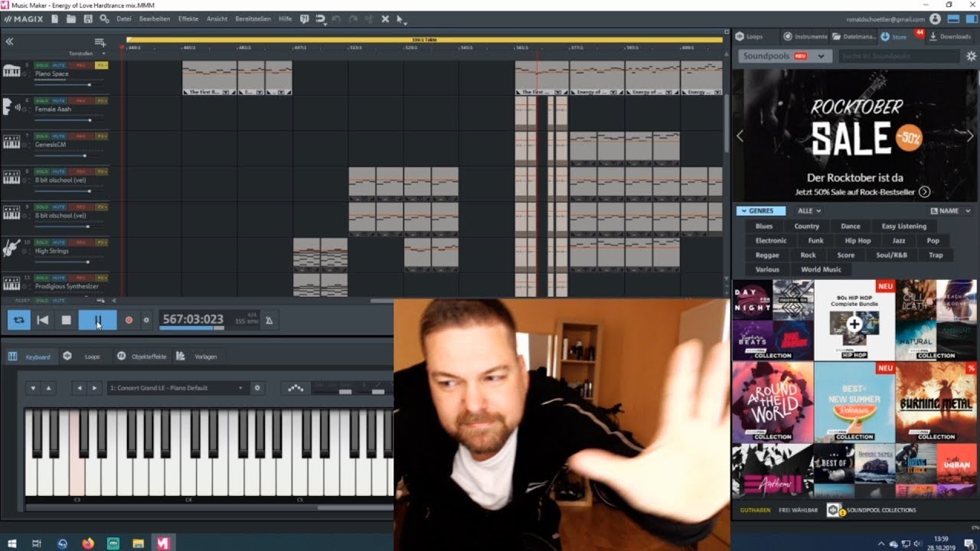Expand the GENRES filter dropdown
The height and width of the screenshot is (551, 980).
pyautogui.click(x=760, y=210)
